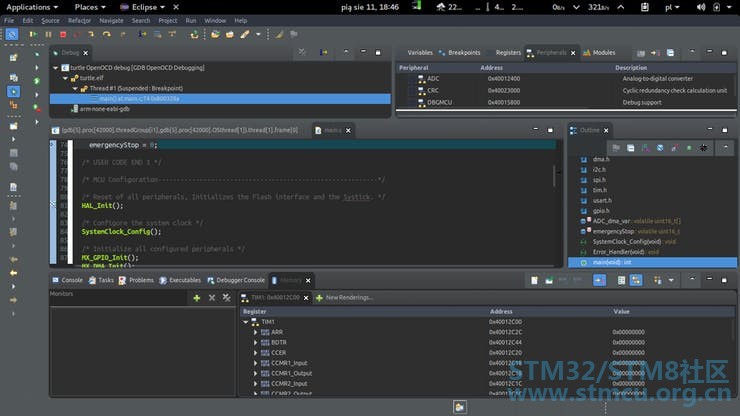Image resolution: width=740 pixels, height=416 pixels.
Task: Terminate the debug session with red stop icon
Action: tap(62, 34)
